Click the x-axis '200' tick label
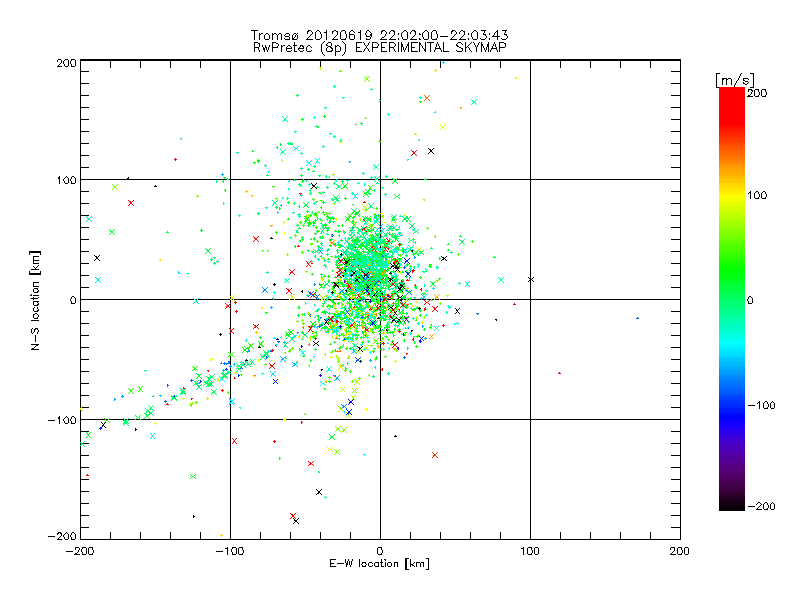 pos(680,551)
